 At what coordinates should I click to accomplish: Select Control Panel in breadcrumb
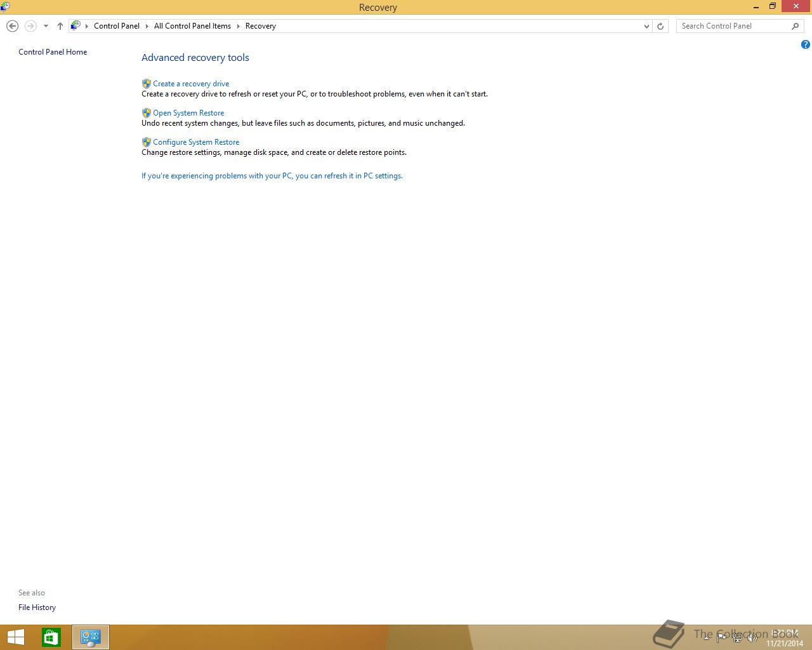(117, 26)
